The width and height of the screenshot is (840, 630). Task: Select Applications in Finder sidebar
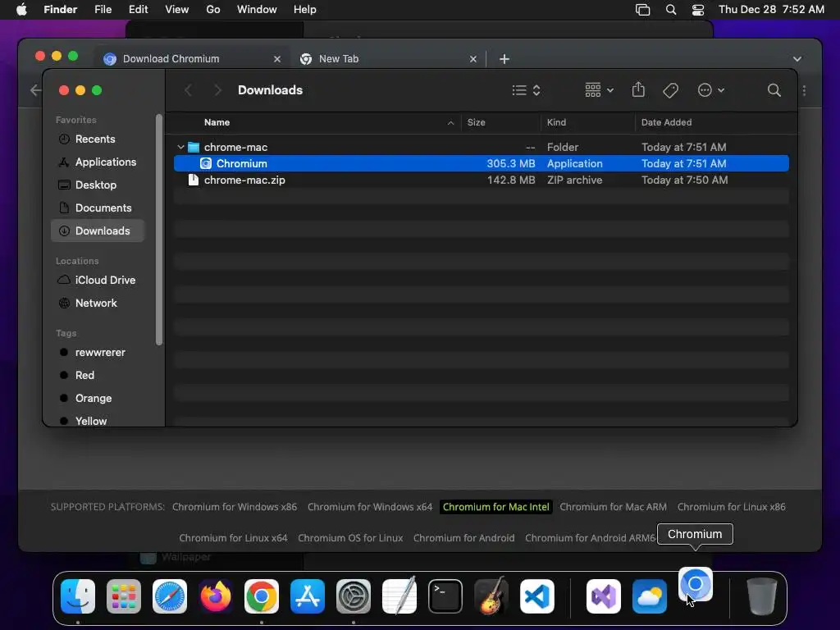[x=98, y=162]
